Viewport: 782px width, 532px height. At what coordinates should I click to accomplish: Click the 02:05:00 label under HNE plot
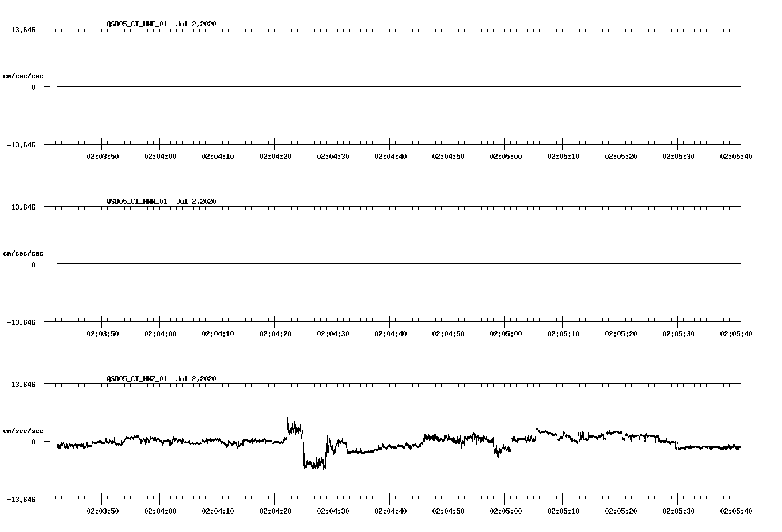coord(506,157)
